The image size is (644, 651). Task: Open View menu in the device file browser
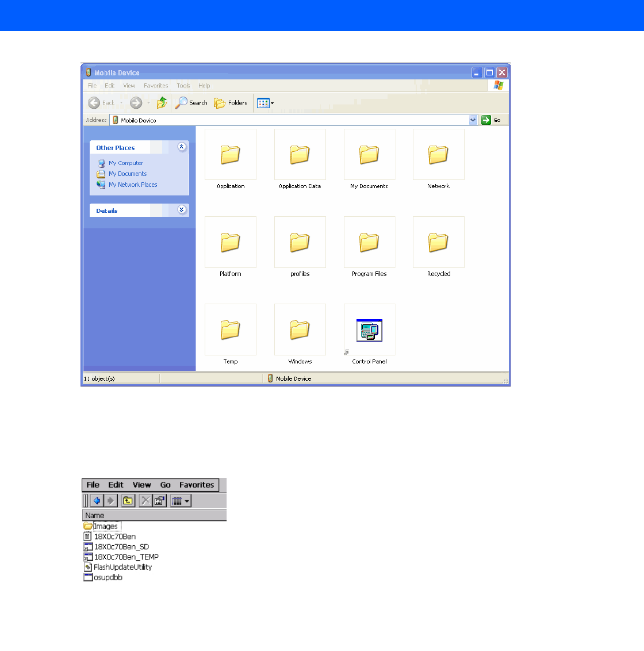point(141,485)
